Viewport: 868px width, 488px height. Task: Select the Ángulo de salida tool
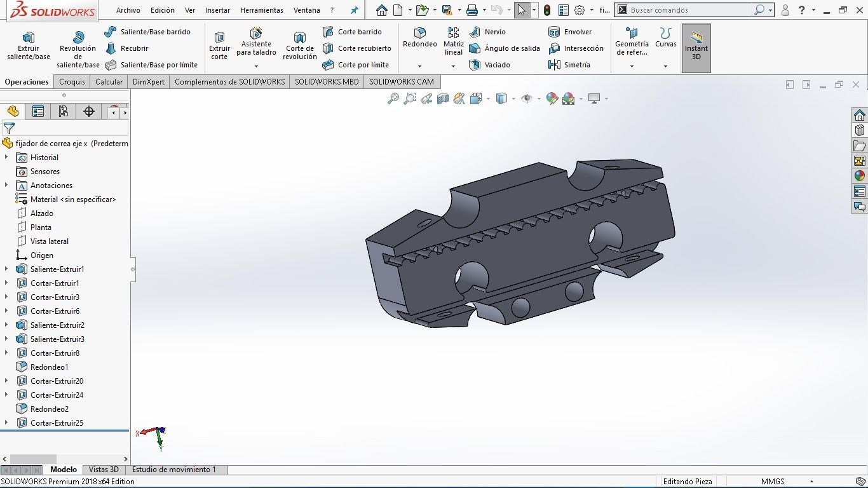point(505,48)
